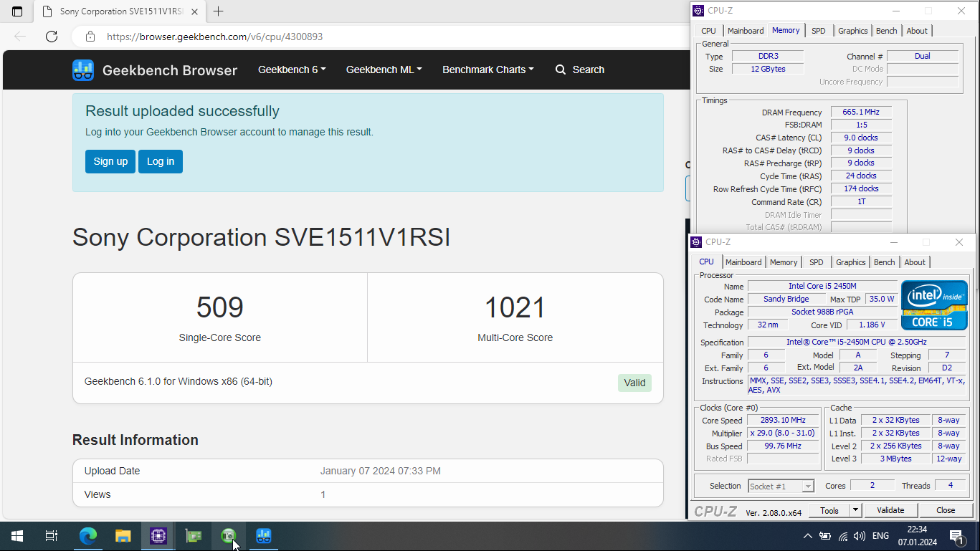Select the Memory tab in the front CPU-Z window
Viewport: 980px width, 551px height.
(x=784, y=262)
